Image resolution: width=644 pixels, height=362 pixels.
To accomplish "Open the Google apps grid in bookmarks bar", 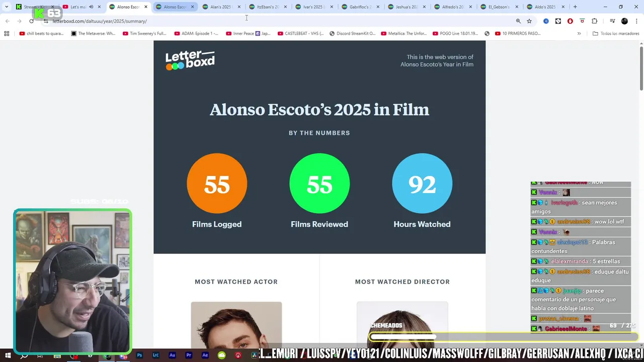I will 7,34.
